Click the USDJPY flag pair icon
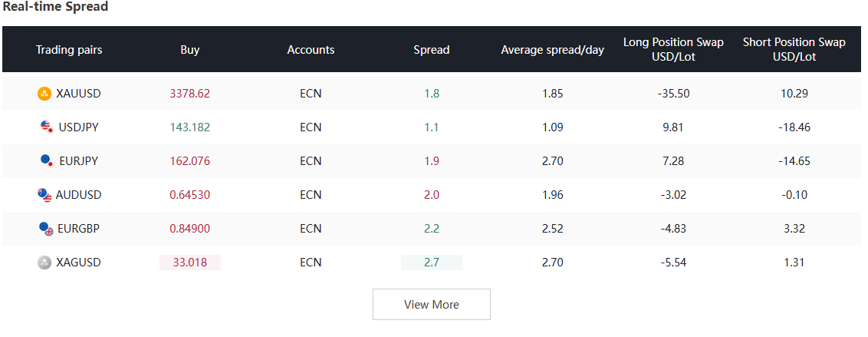This screenshot has width=868, height=337. click(47, 127)
